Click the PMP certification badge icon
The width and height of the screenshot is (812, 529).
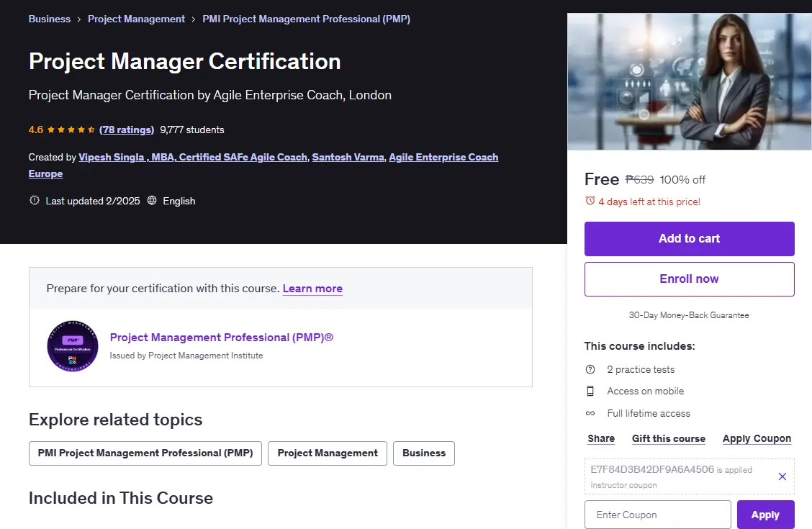(x=73, y=345)
